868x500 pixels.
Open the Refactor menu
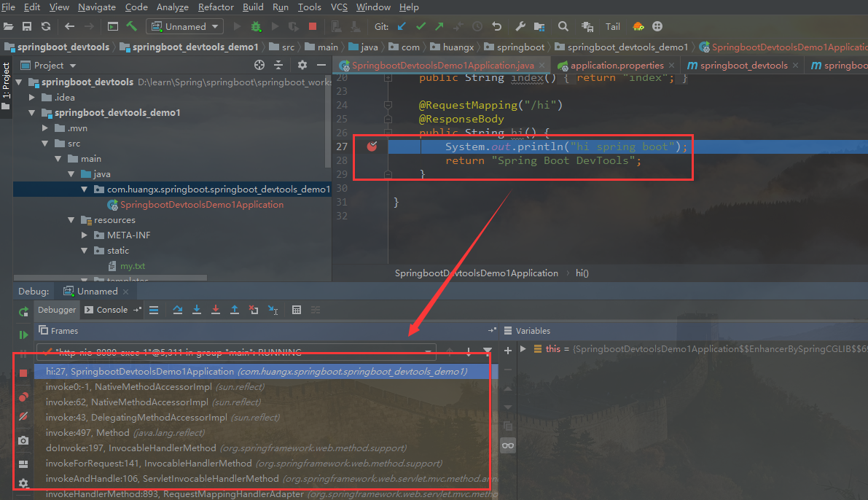[216, 7]
